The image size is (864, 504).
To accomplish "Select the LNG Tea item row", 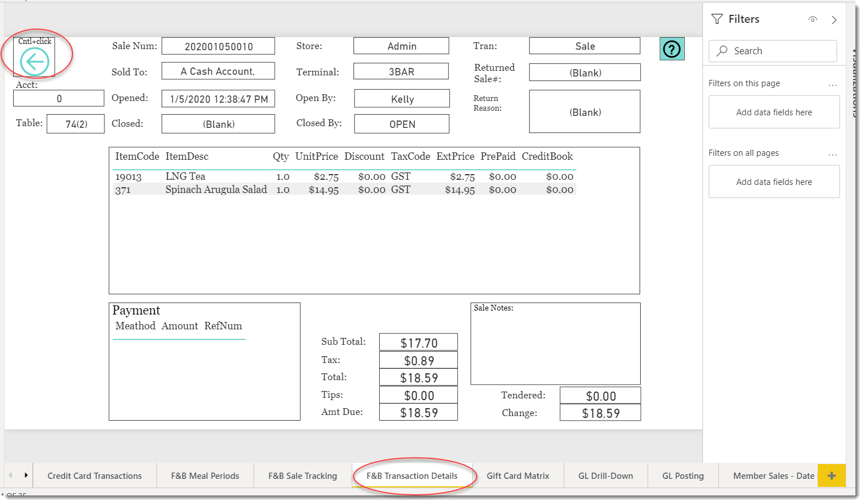I will 344,176.
